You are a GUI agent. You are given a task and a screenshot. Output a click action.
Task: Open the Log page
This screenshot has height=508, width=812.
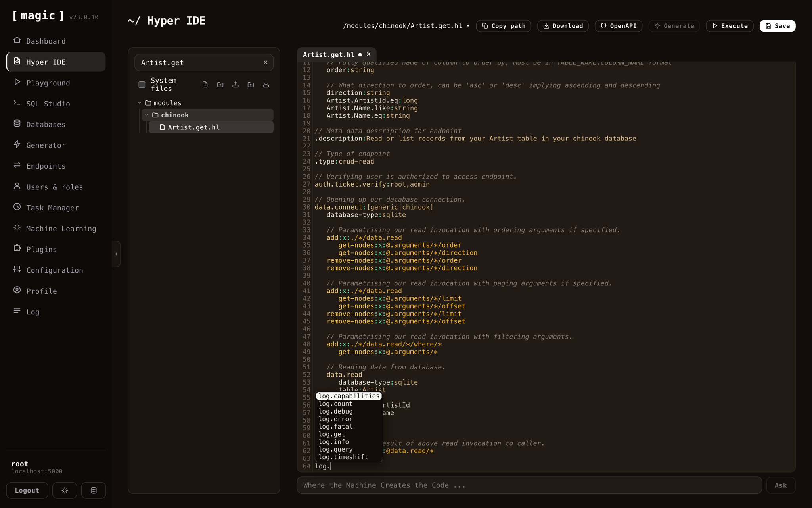point(56,312)
